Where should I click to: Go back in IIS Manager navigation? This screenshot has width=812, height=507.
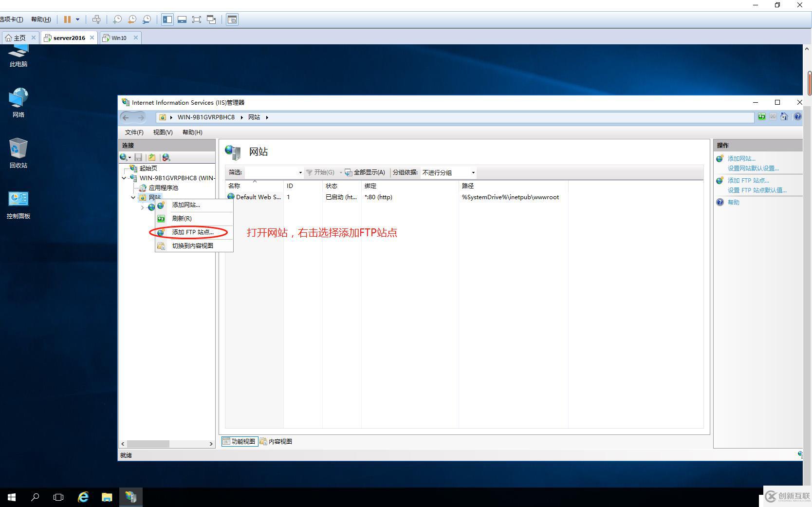[x=126, y=117]
